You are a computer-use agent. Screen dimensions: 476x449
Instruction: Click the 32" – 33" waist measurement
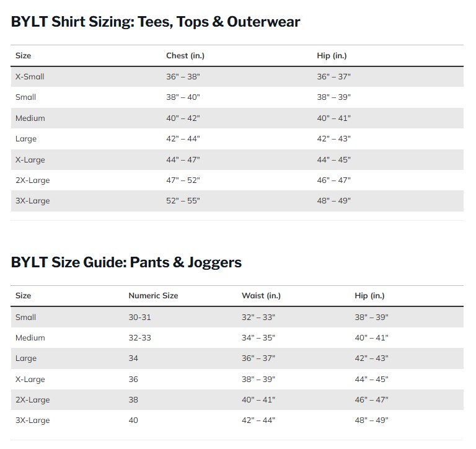(258, 317)
